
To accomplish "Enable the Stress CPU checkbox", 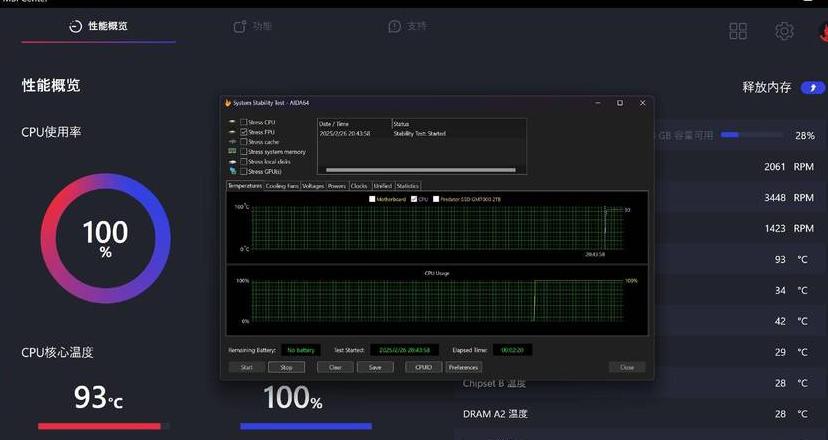I will point(243,122).
